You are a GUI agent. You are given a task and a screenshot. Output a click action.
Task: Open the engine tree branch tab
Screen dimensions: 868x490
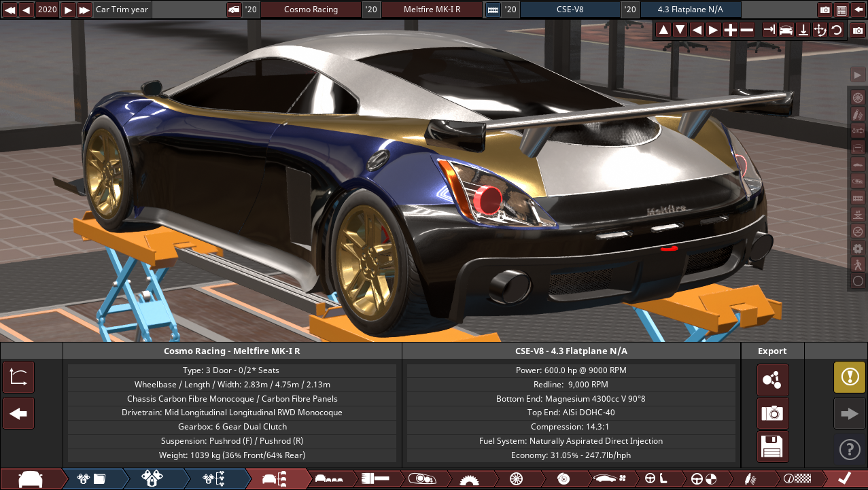click(214, 478)
